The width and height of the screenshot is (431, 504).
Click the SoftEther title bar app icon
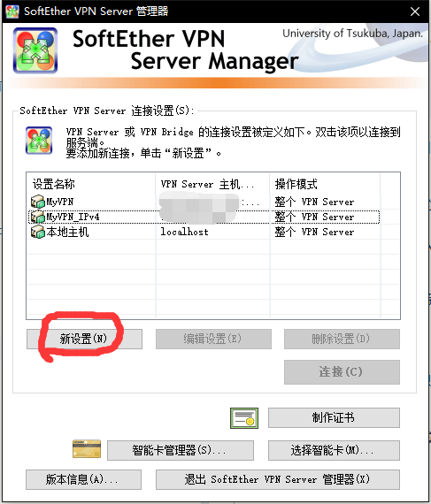(x=12, y=11)
